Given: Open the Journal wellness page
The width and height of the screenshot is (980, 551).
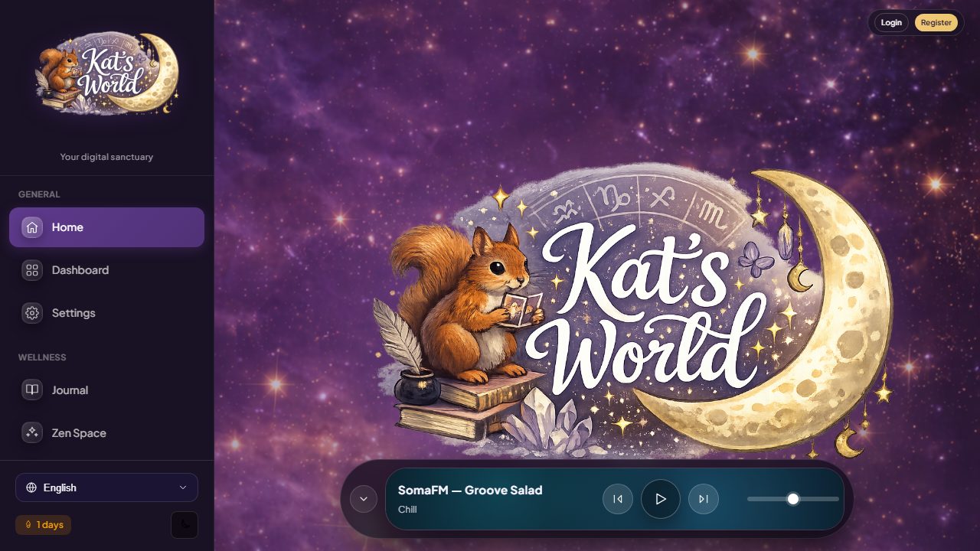Looking at the screenshot, I should pyautogui.click(x=106, y=390).
